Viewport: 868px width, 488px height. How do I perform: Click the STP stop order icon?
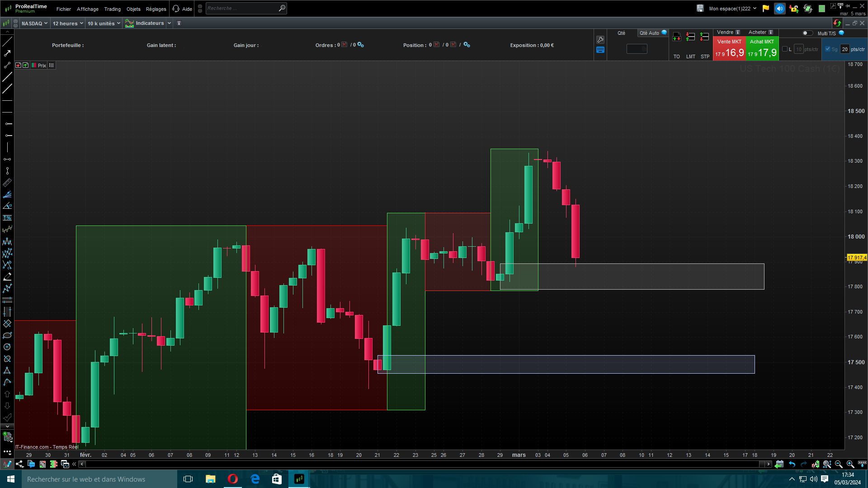tap(704, 38)
